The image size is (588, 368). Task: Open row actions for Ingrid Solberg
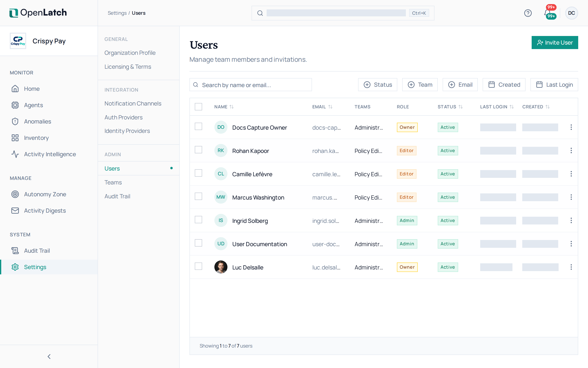tap(571, 220)
